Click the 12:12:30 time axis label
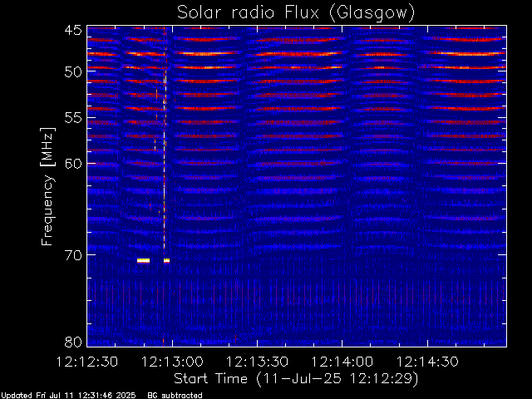This screenshot has width=532, height=399. coord(87,362)
